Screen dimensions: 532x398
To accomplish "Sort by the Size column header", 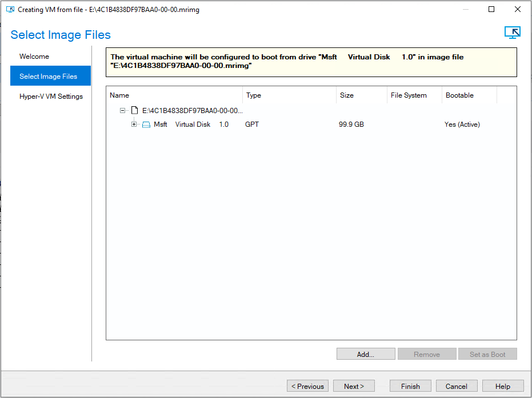I will [x=360, y=95].
